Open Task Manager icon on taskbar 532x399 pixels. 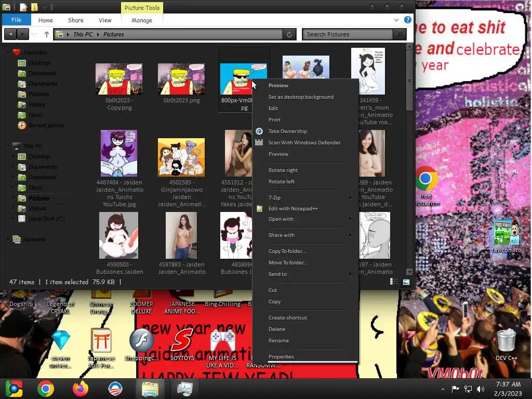point(184,389)
